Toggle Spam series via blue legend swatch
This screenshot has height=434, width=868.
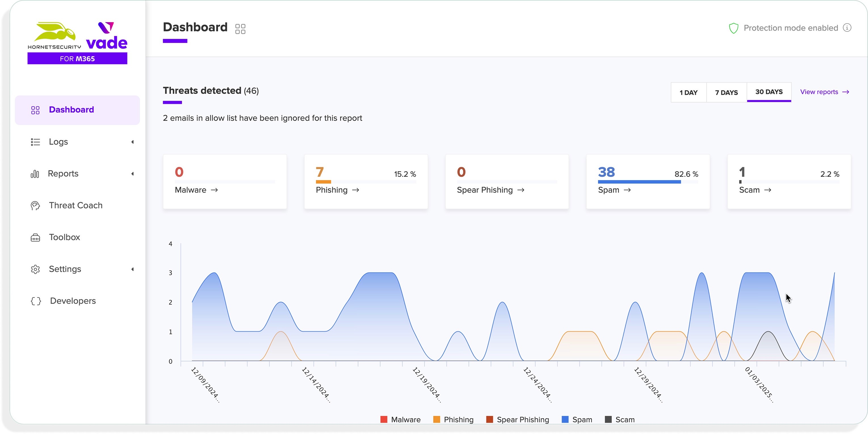pyautogui.click(x=565, y=420)
